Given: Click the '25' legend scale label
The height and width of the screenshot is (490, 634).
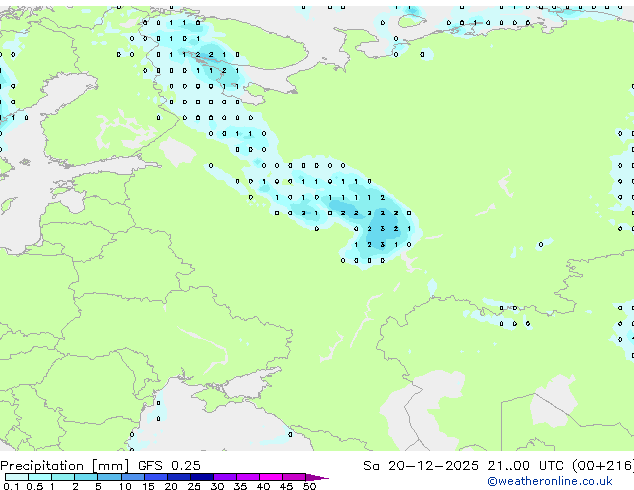Looking at the screenshot, I should [x=194, y=486].
